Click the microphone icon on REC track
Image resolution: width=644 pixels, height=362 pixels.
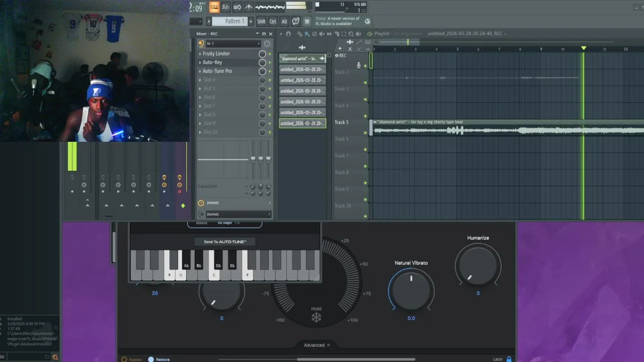(x=359, y=65)
